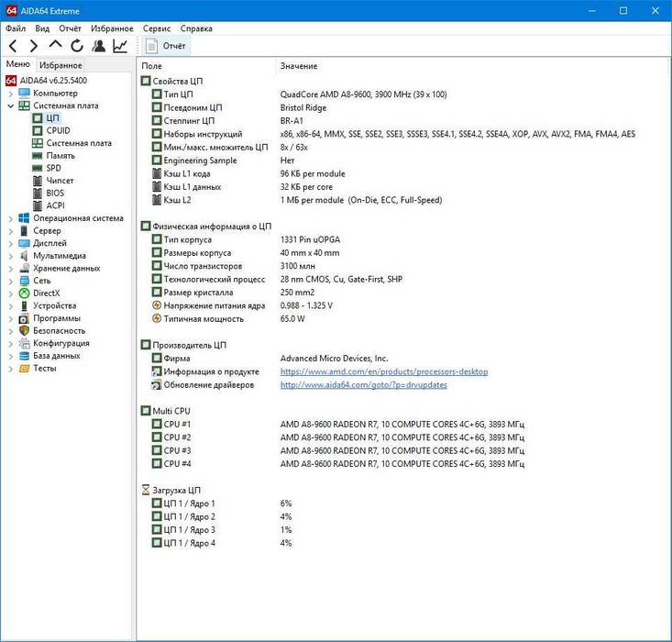Open the Справка menu
672x642 pixels.
tap(196, 28)
